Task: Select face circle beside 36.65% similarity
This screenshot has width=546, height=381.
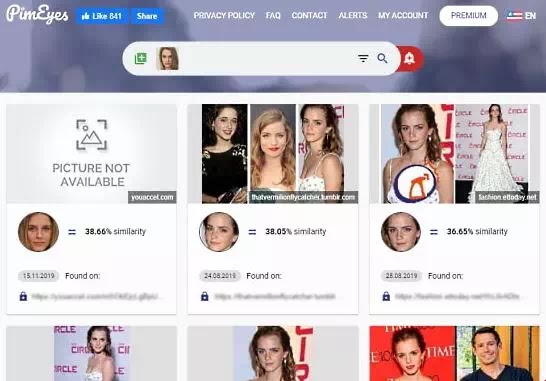Action: pyautogui.click(x=401, y=232)
